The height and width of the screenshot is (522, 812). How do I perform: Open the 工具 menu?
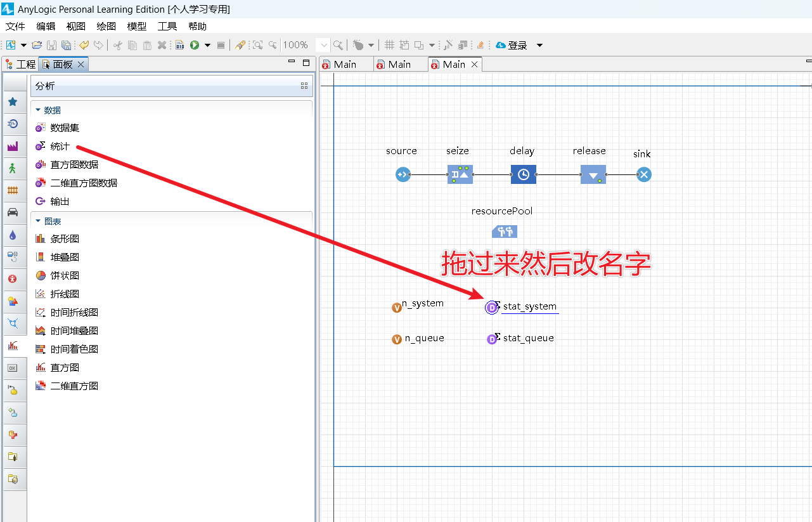pos(167,26)
